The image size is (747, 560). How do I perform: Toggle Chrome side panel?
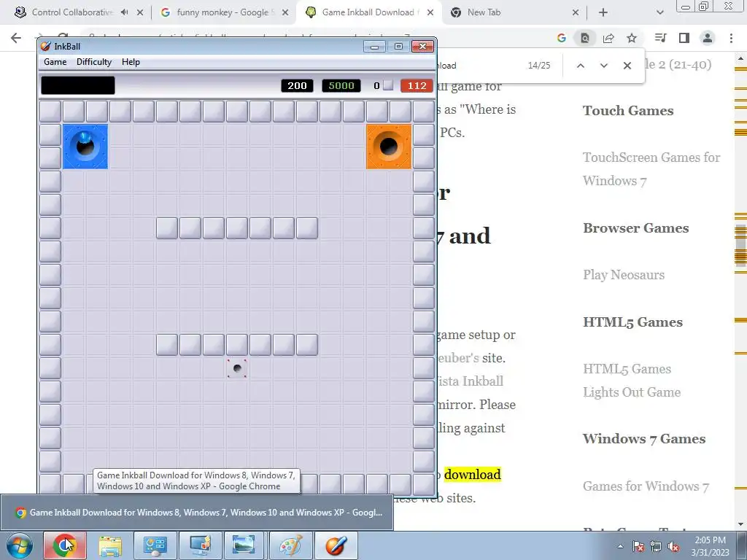684,38
